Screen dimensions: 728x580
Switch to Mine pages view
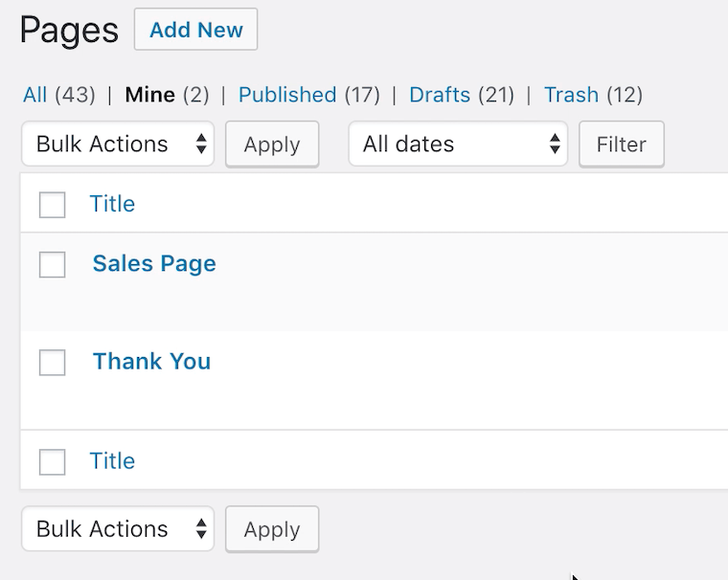tap(149, 95)
